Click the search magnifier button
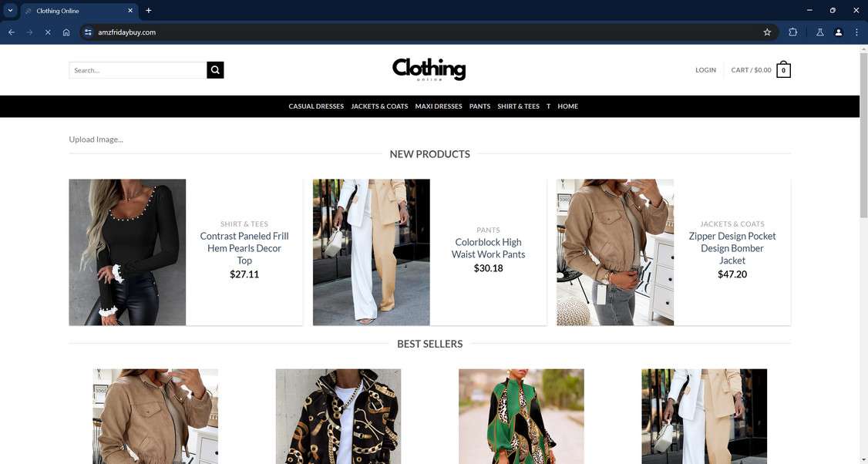 click(x=215, y=70)
